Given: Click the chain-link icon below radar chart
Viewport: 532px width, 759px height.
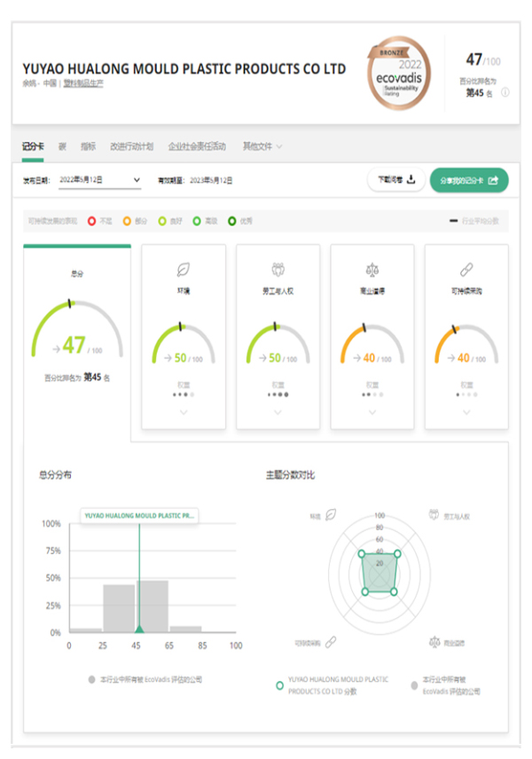Looking at the screenshot, I should click(x=331, y=642).
